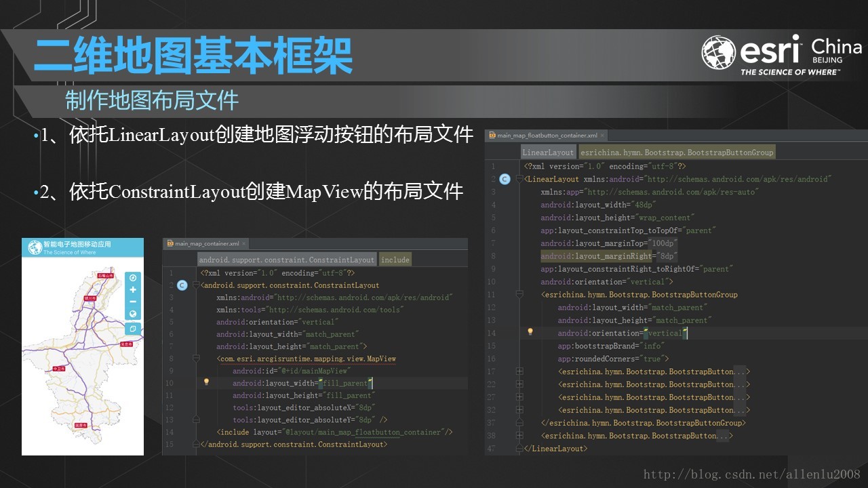Viewport: 868px width, 488px height.
Task: Expand the folded BootstrapButton on line 22
Action: [x=519, y=384]
